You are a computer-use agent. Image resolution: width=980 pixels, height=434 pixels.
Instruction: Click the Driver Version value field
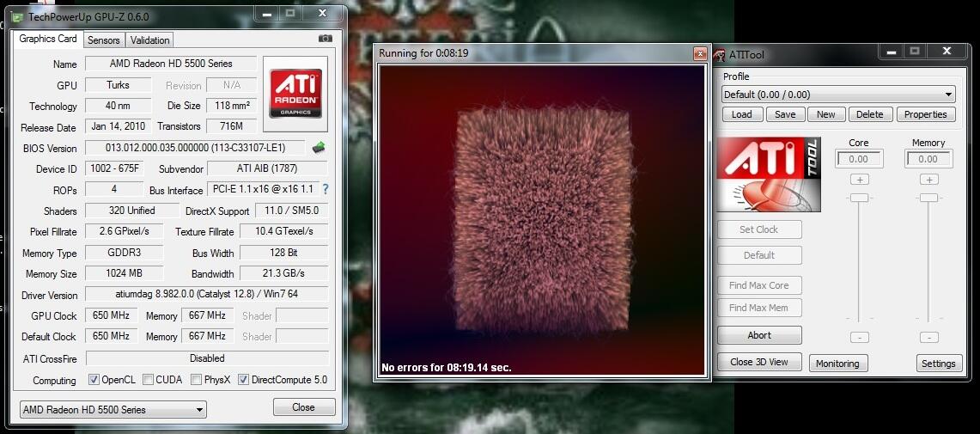point(206,294)
